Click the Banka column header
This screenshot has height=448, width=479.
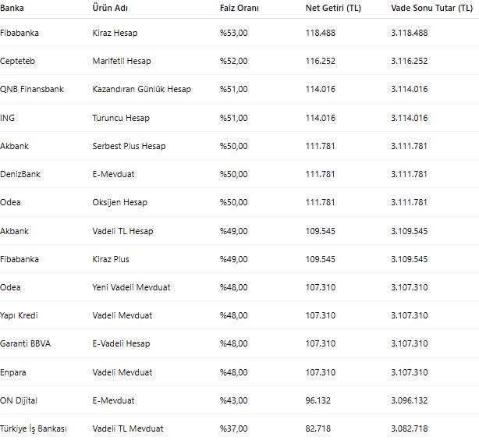pyautogui.click(x=12, y=8)
